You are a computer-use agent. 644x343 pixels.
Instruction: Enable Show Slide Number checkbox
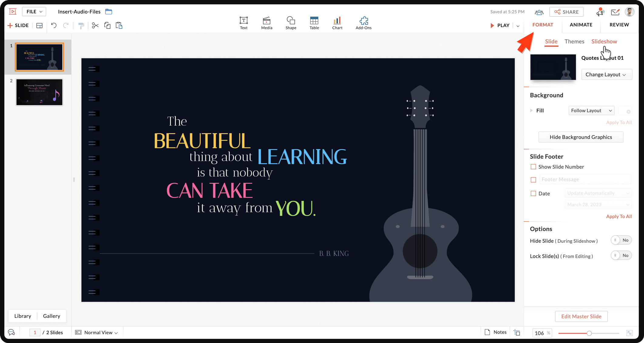point(533,167)
